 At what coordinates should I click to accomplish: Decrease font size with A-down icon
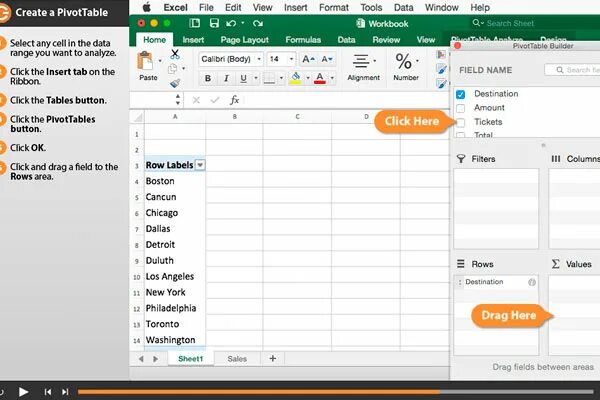point(327,59)
